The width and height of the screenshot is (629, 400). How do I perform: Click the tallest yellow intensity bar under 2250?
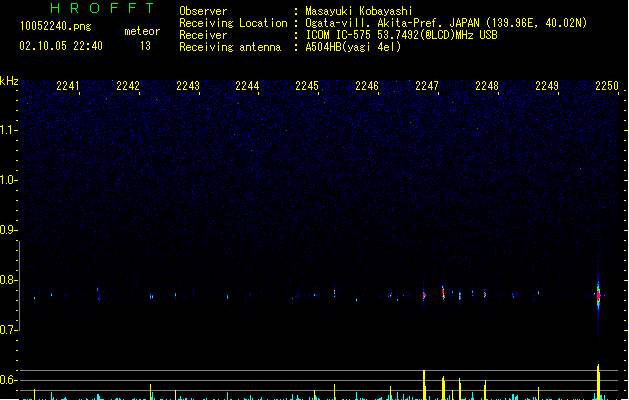[x=598, y=382]
